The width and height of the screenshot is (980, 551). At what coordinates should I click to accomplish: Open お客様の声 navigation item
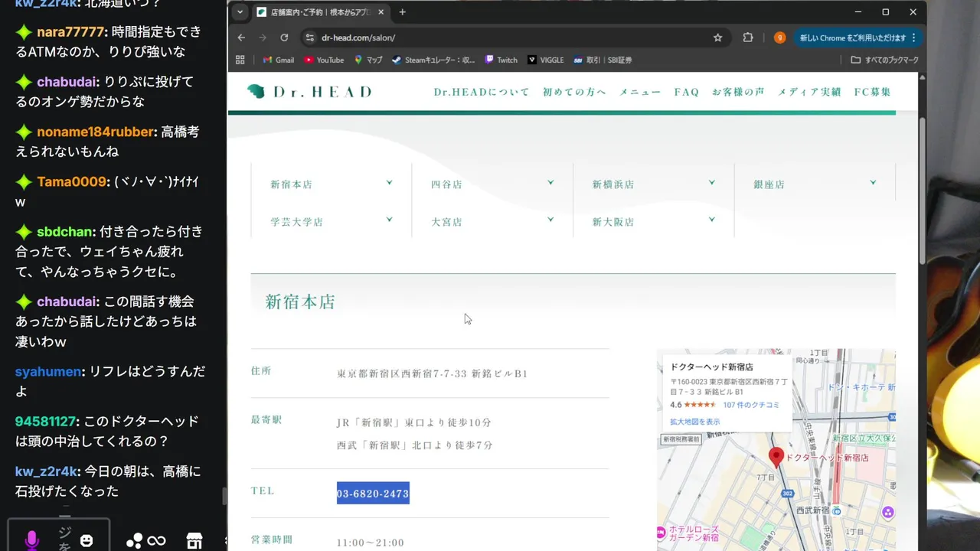738,92
